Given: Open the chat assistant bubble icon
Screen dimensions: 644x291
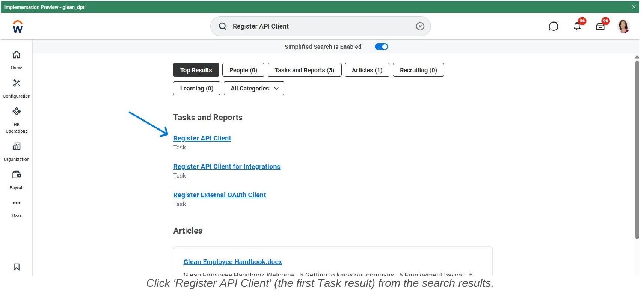Looking at the screenshot, I should pyautogui.click(x=554, y=26).
